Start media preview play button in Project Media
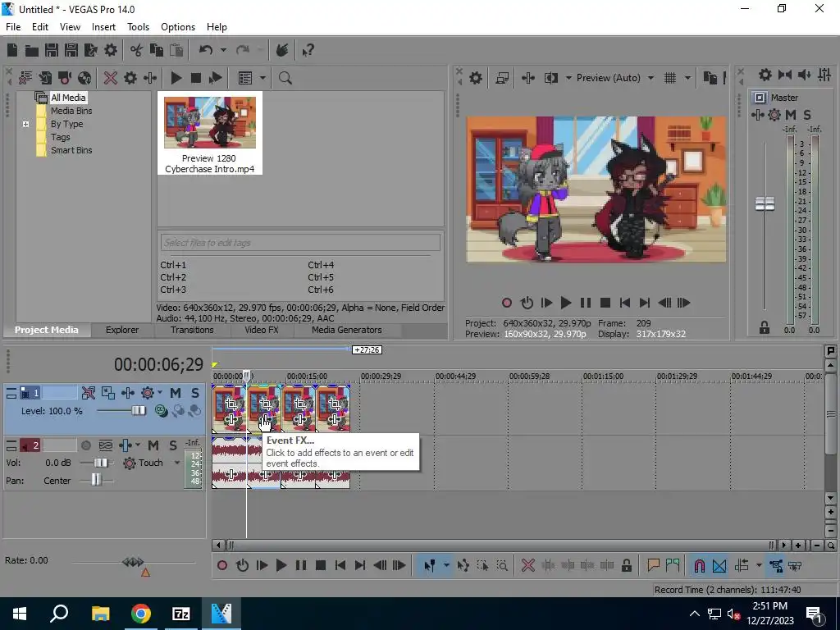 point(176,78)
